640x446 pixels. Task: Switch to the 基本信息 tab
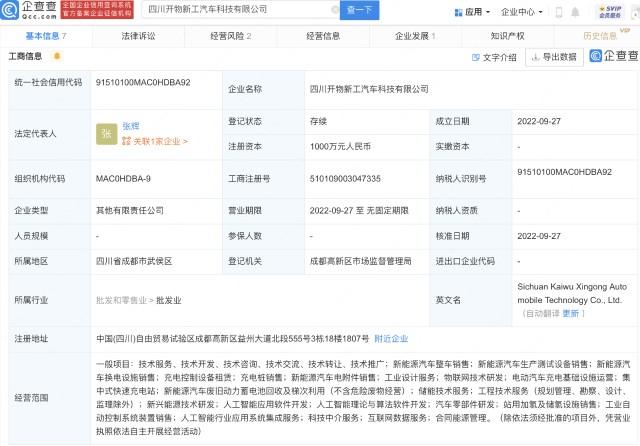(46, 36)
